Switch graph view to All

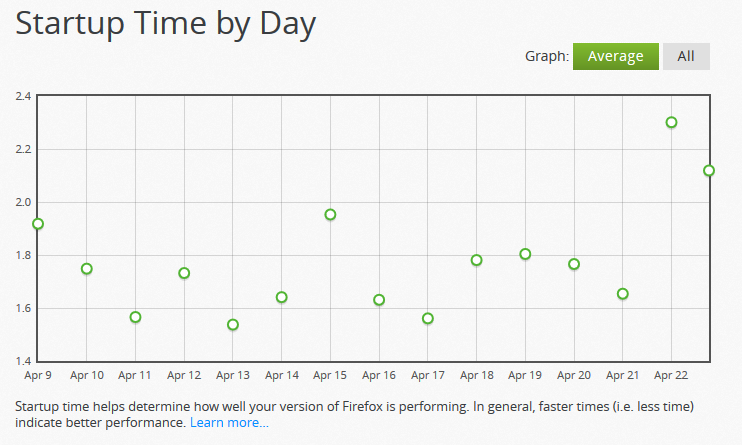click(x=685, y=56)
